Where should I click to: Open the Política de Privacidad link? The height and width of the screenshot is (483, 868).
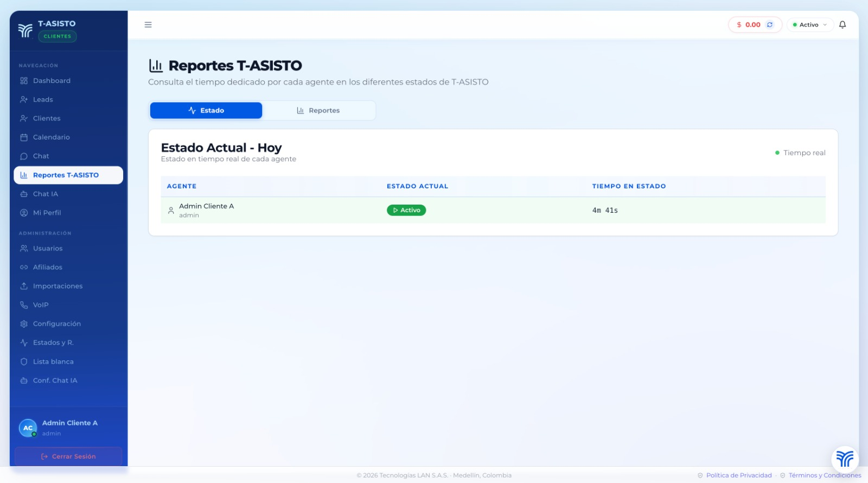click(x=738, y=475)
